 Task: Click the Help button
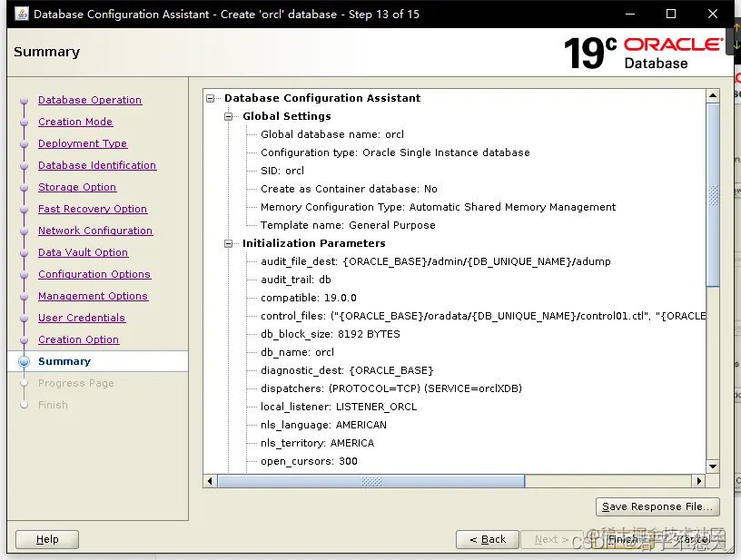tap(47, 539)
